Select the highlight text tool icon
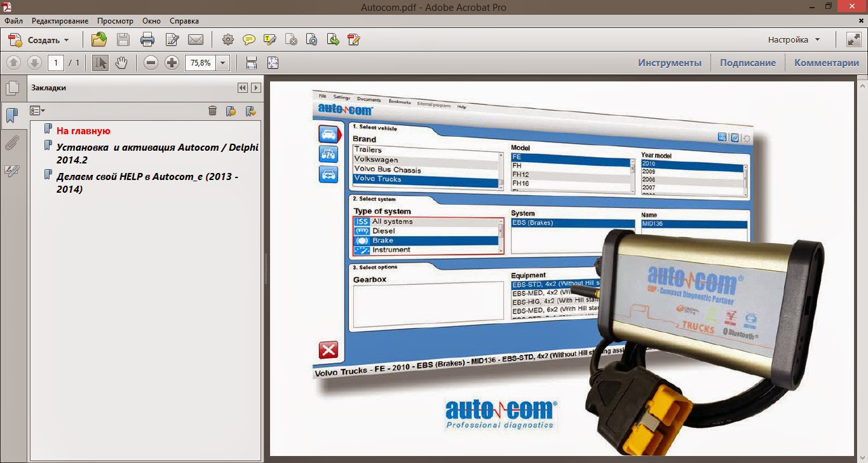This screenshot has height=463, width=868. (270, 40)
